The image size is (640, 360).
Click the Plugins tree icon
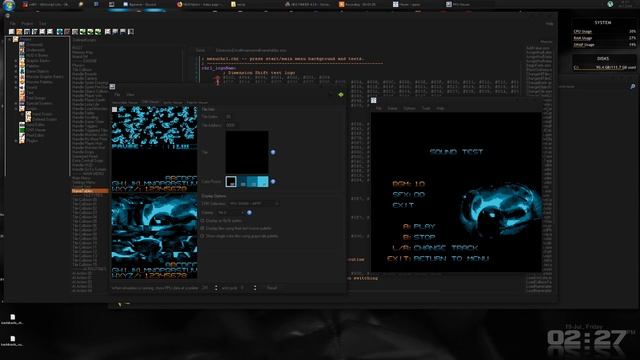point(22,140)
